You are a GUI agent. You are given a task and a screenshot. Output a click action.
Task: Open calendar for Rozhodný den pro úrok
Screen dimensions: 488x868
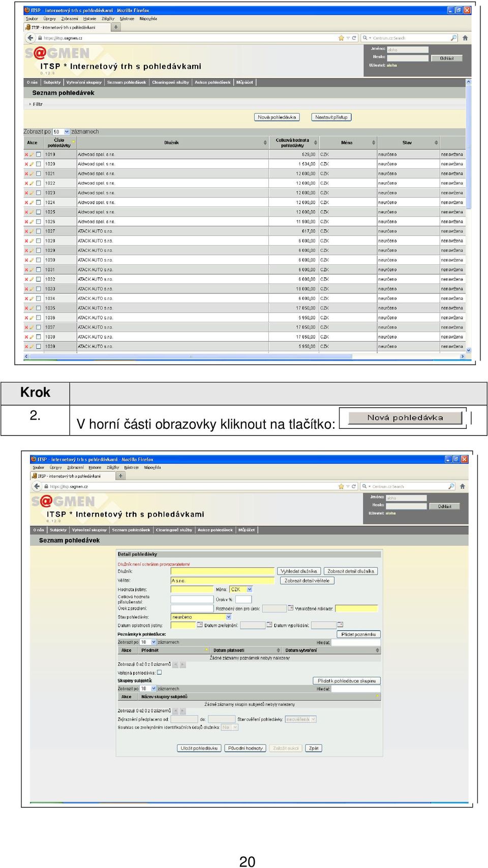tap(291, 608)
